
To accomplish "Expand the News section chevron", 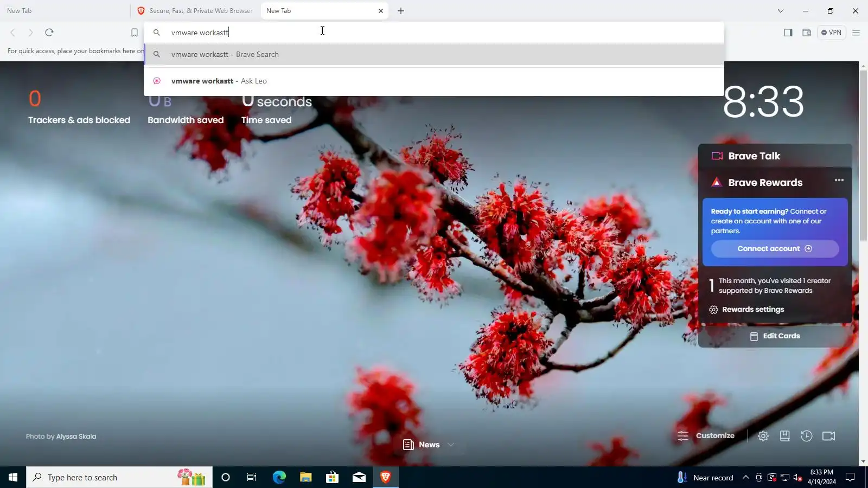I will [451, 445].
